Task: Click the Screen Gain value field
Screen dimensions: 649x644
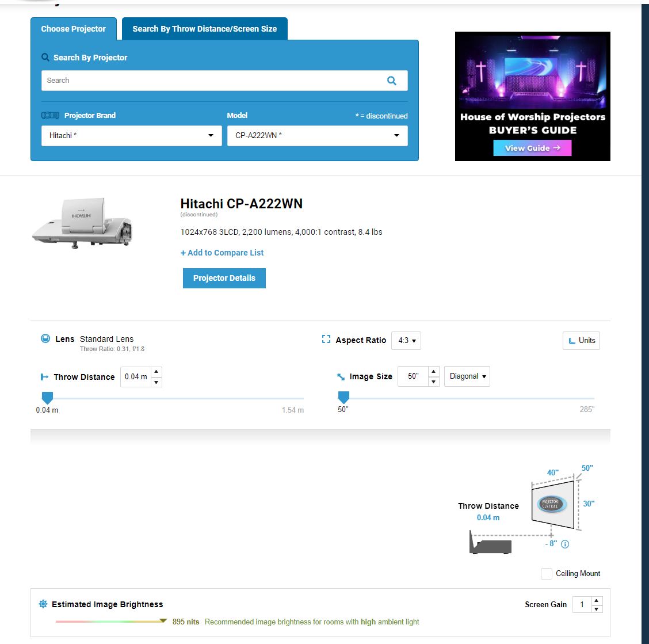Action: click(582, 605)
